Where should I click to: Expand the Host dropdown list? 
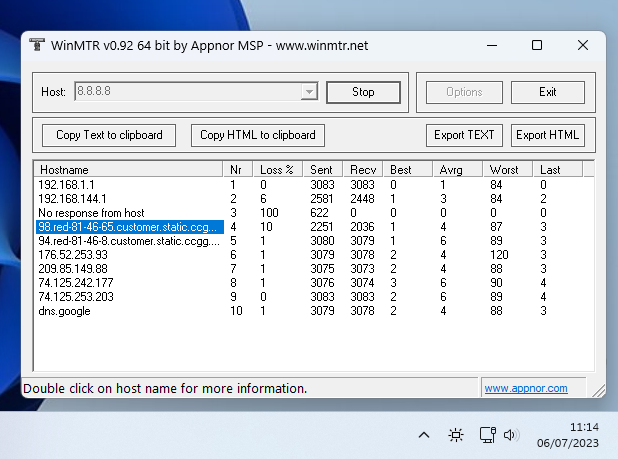coord(309,92)
